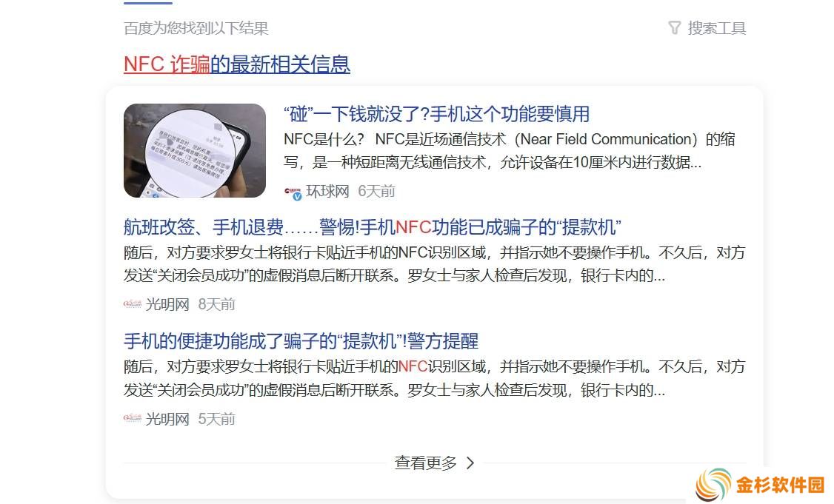Click the 环球网 source name
Screen dimensions: 834x504
point(327,192)
